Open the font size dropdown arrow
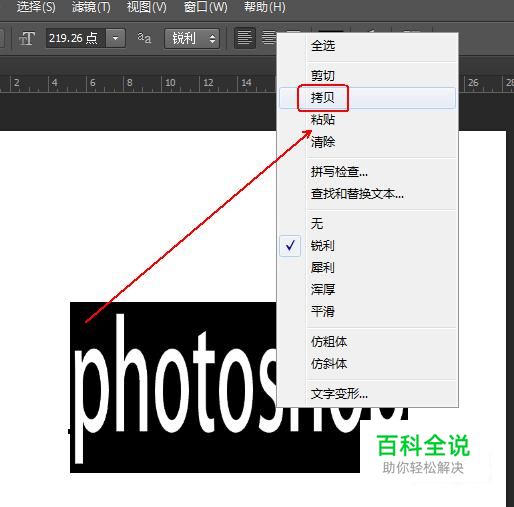This screenshot has height=507, width=514. [115, 38]
